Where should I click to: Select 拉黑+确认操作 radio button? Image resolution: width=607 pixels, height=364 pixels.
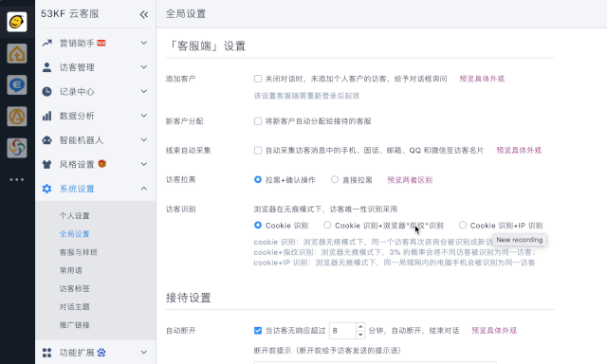(258, 179)
